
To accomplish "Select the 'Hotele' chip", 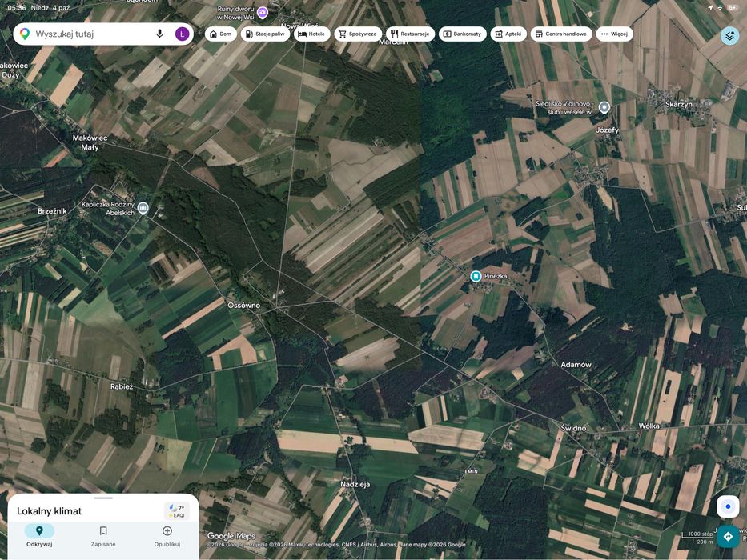I will [311, 34].
